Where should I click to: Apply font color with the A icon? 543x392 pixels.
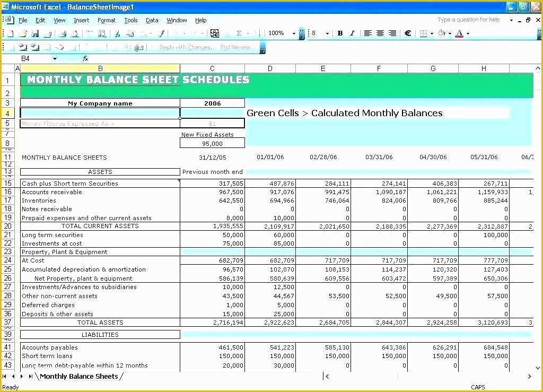pos(459,33)
